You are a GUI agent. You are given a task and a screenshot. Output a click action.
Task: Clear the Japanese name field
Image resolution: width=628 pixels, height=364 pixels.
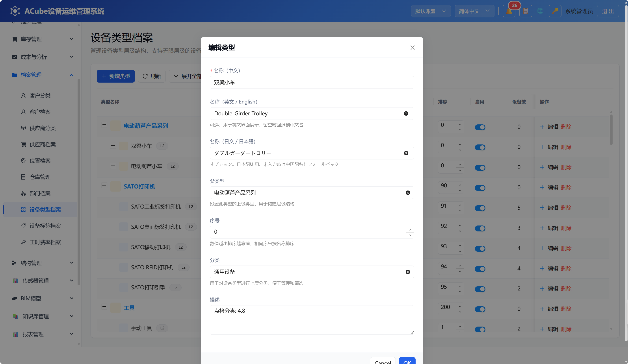[406, 153]
